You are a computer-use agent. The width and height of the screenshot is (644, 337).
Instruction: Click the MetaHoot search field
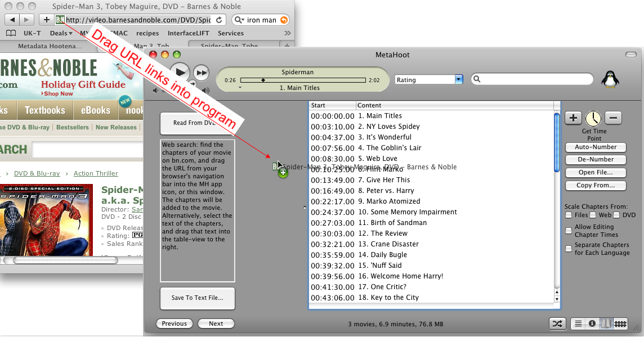(533, 79)
